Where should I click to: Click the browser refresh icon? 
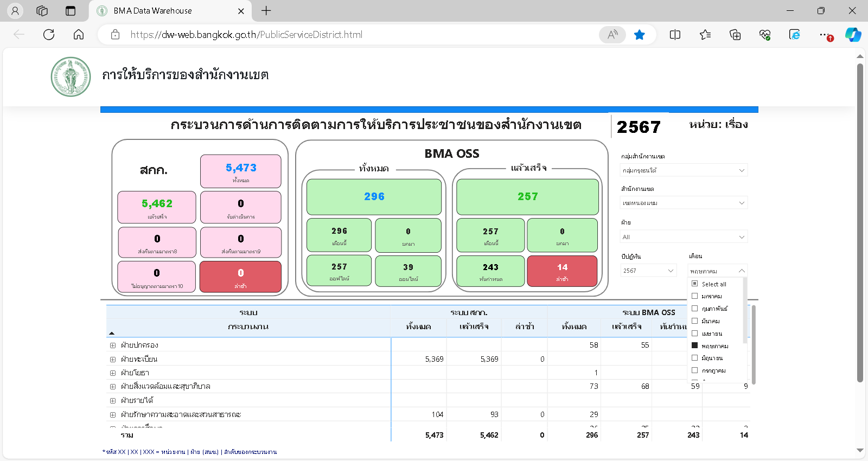coord(49,35)
